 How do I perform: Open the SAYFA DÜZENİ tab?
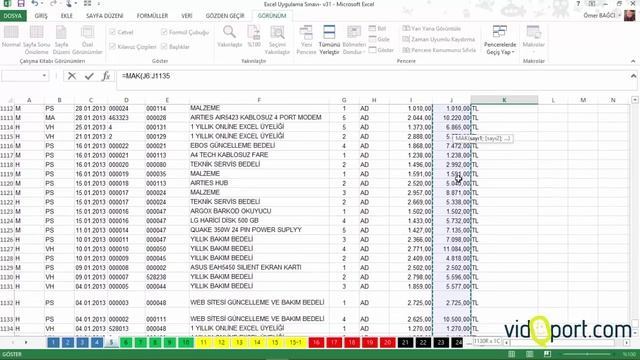pos(104,16)
